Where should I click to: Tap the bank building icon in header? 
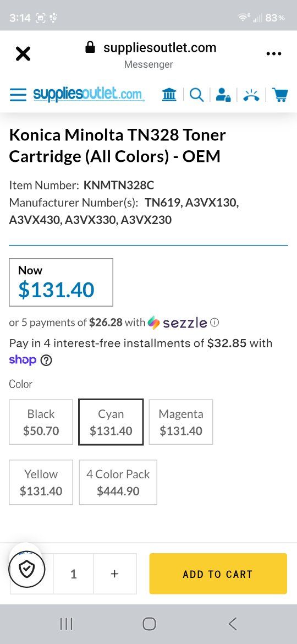point(169,95)
